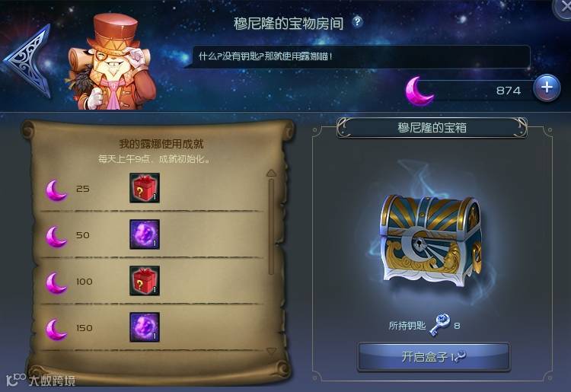Screen dimensions: 571x392
Task: Click the pink moon currency icon beside 874
Action: 419,91
